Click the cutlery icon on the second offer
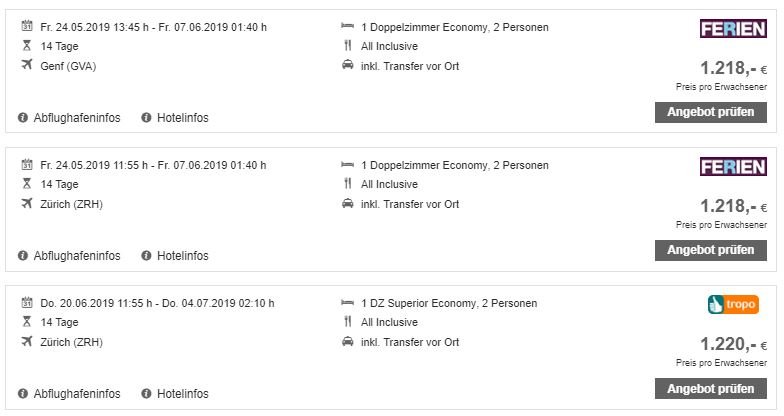784x416 pixels. (x=347, y=184)
